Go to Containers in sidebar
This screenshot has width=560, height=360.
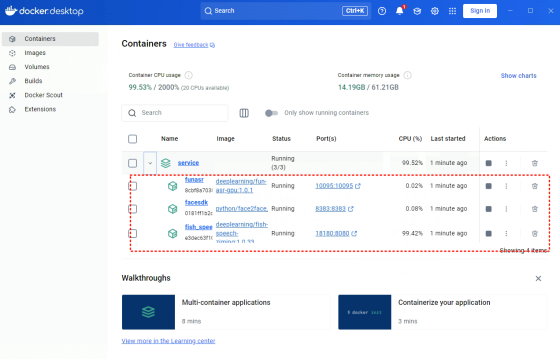[50, 39]
